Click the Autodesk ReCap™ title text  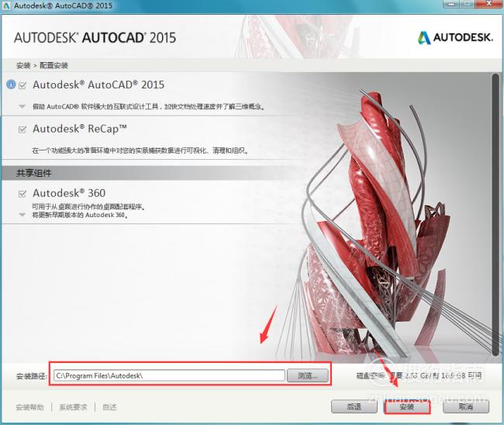tap(80, 129)
